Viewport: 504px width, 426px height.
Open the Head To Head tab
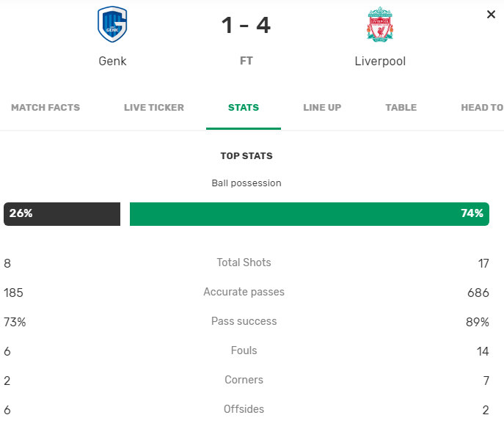point(482,108)
